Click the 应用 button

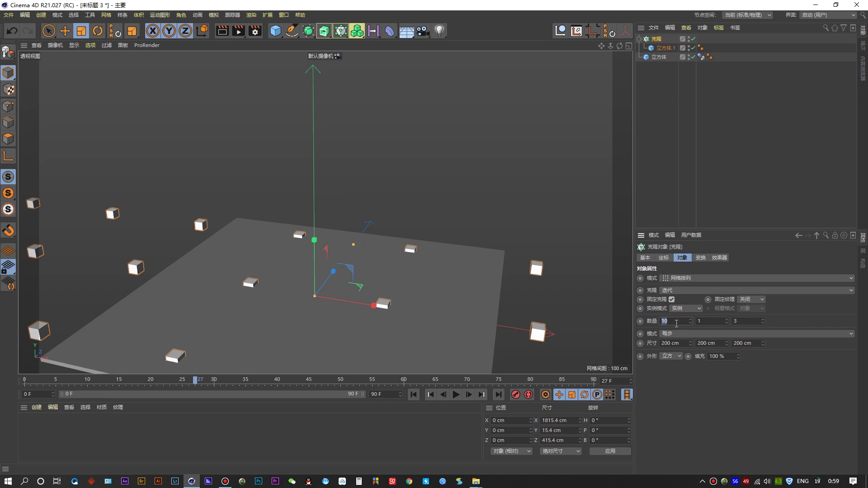click(610, 451)
